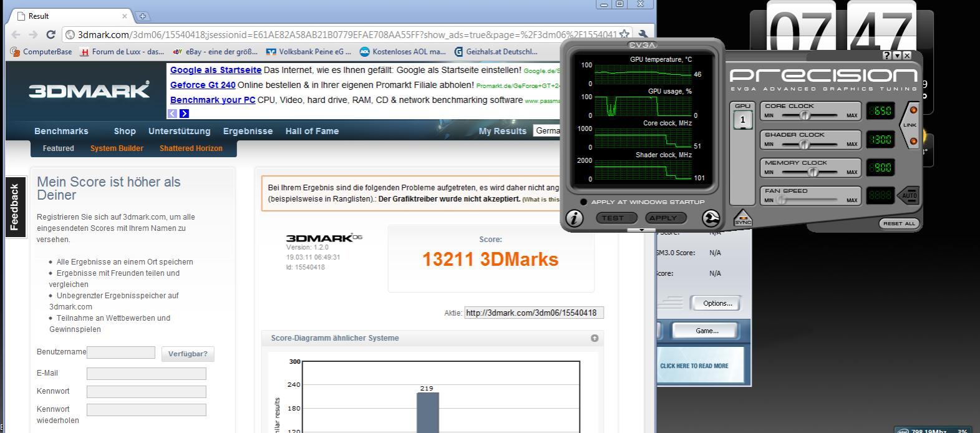Open the Kostenloses AOL bookmark
Viewport: 980px width, 433px height.
(403, 52)
